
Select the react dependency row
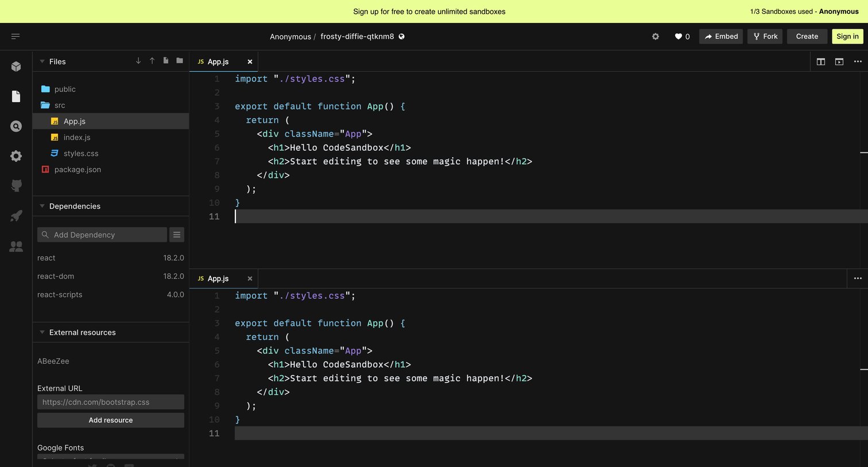[x=111, y=258]
